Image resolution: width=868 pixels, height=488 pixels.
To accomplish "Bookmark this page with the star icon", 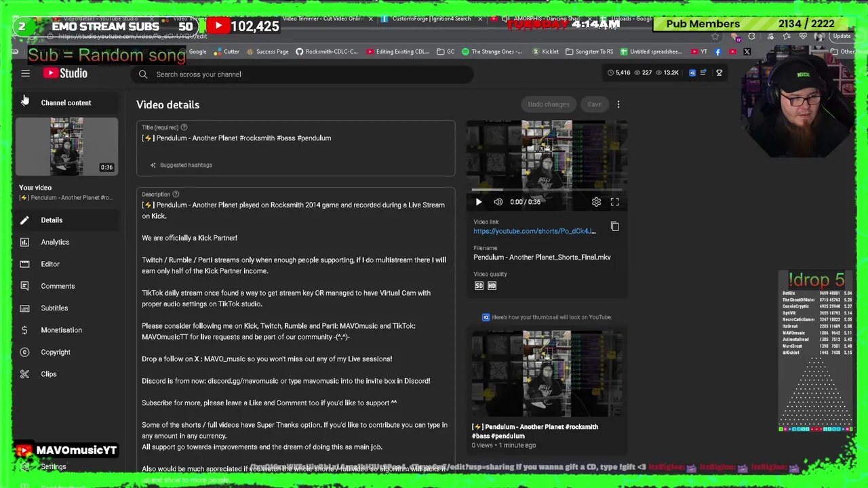I will click(715, 37).
